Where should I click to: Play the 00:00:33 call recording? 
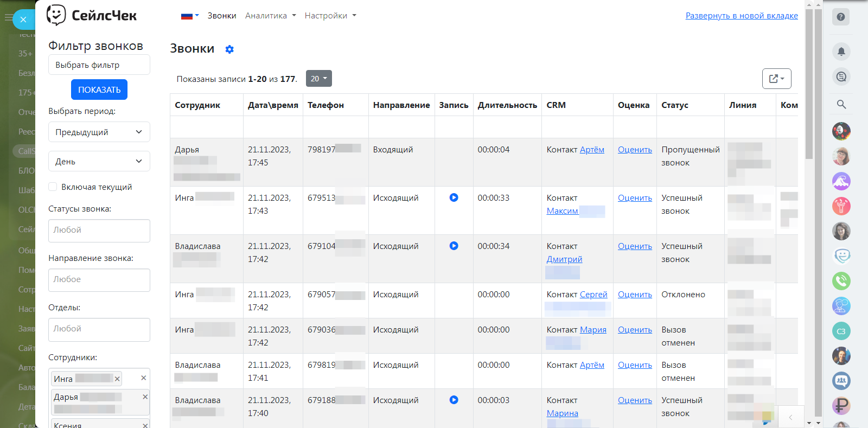(454, 197)
